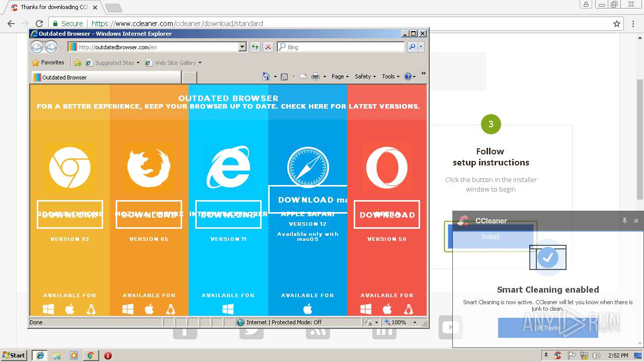
Task: Click the Favorites button in IE
Action: click(x=48, y=63)
